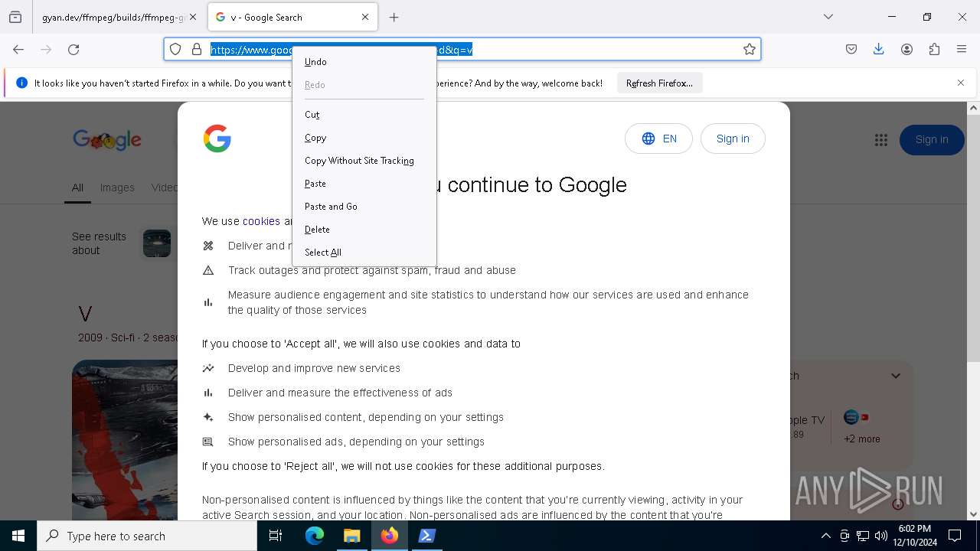Choose Cut in context menu
Viewport: 980px width, 551px height.
(364, 115)
